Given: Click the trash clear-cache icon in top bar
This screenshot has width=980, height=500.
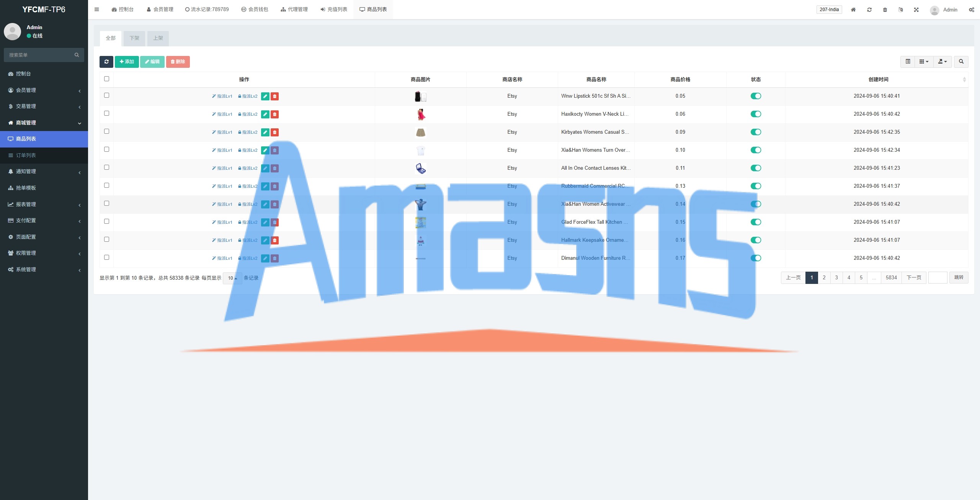Looking at the screenshot, I should click(885, 10).
